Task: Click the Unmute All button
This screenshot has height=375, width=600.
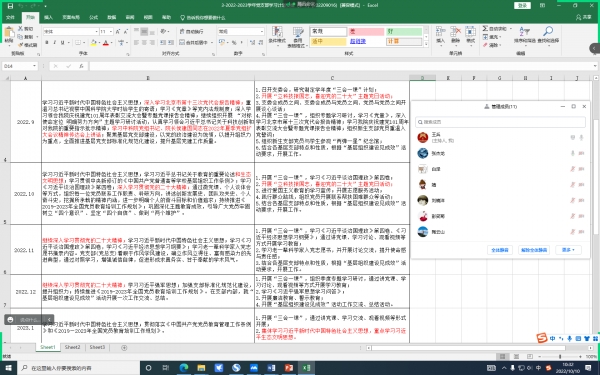Action: (534, 250)
